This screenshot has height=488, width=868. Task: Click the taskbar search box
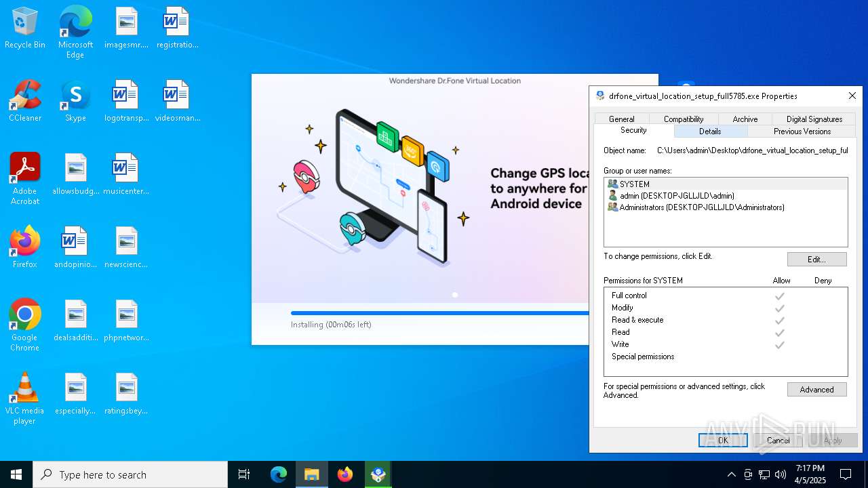pyautogui.click(x=130, y=474)
